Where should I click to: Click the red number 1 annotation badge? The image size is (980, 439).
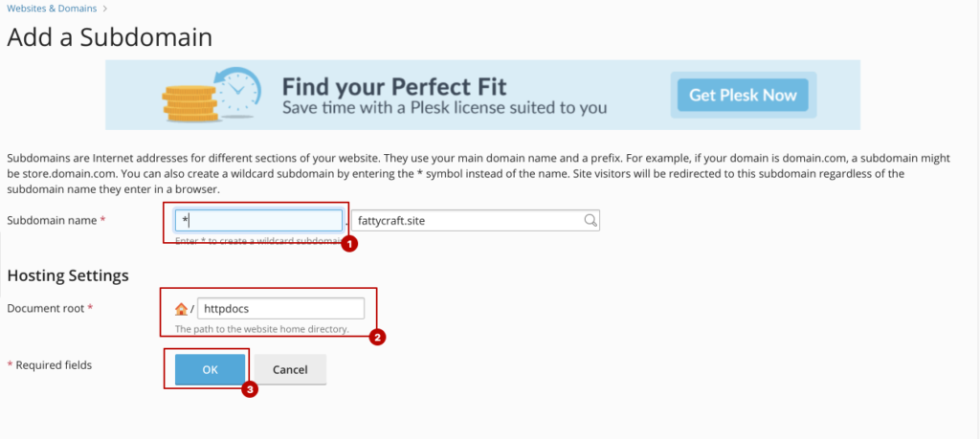tap(348, 244)
